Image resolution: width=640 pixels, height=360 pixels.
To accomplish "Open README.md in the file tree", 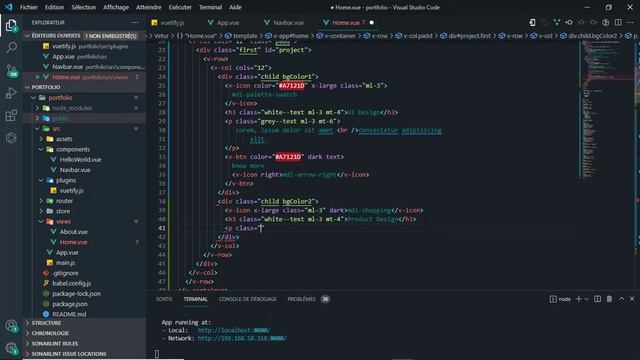I will (x=69, y=314).
